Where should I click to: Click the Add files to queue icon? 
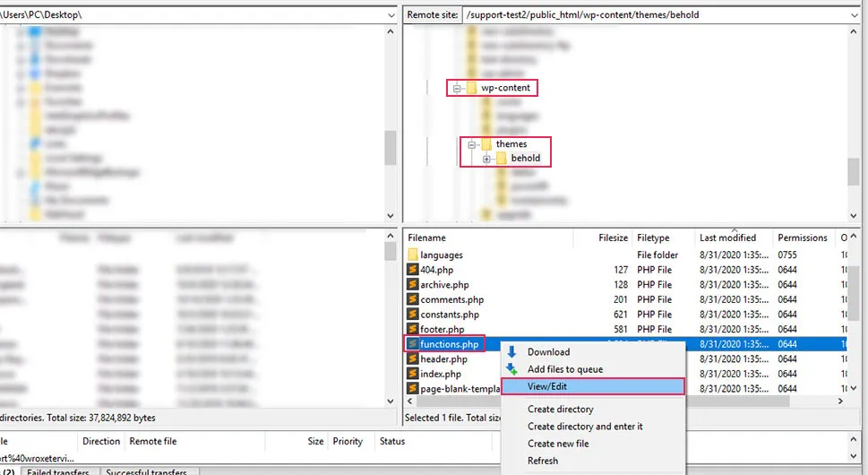[x=512, y=368]
